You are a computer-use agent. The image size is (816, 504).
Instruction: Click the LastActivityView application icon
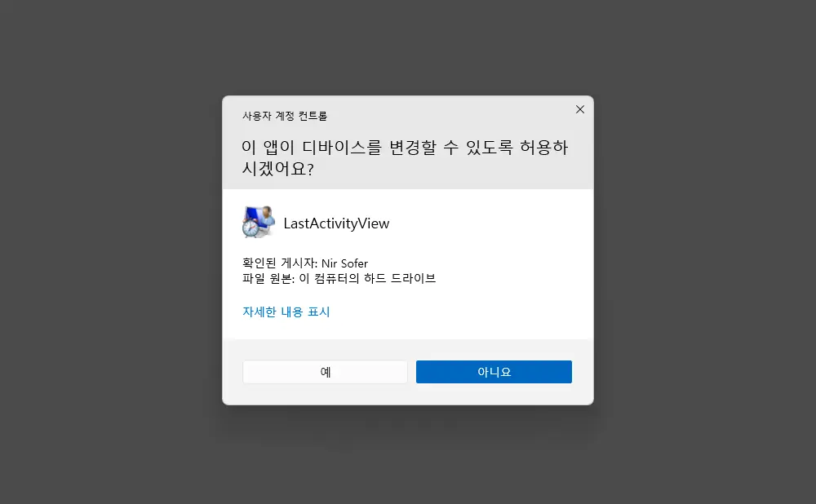pos(259,222)
